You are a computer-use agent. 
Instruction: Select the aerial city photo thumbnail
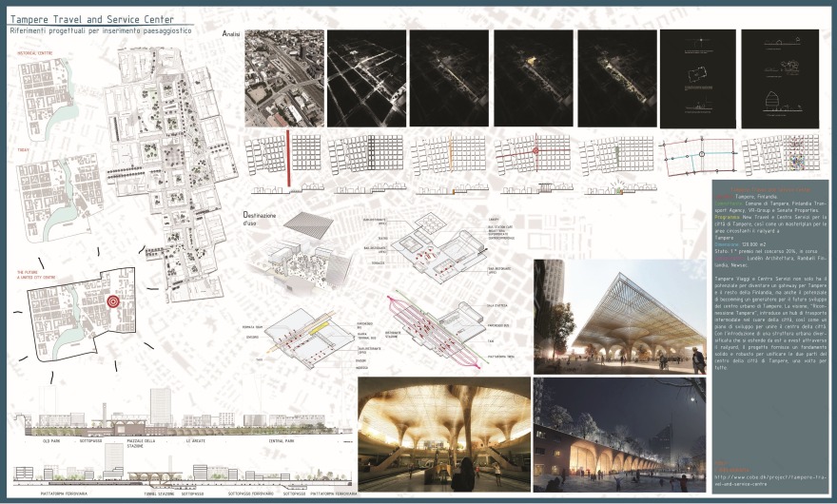click(x=282, y=78)
